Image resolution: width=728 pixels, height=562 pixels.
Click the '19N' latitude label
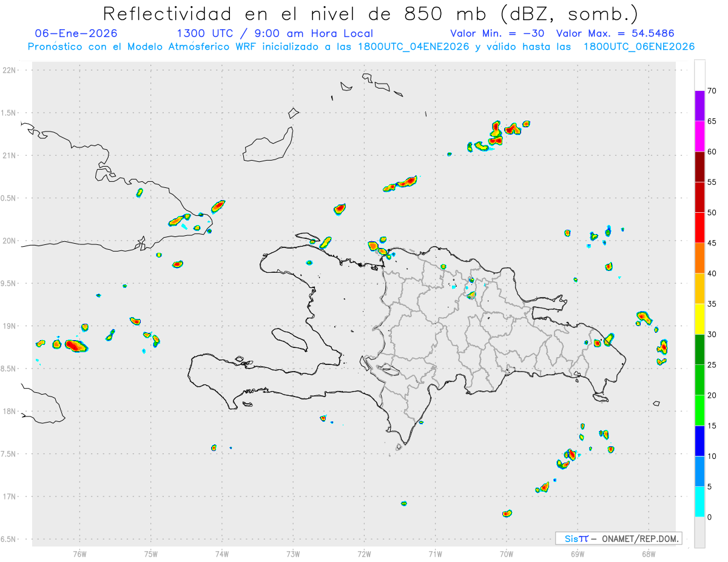[x=9, y=326]
